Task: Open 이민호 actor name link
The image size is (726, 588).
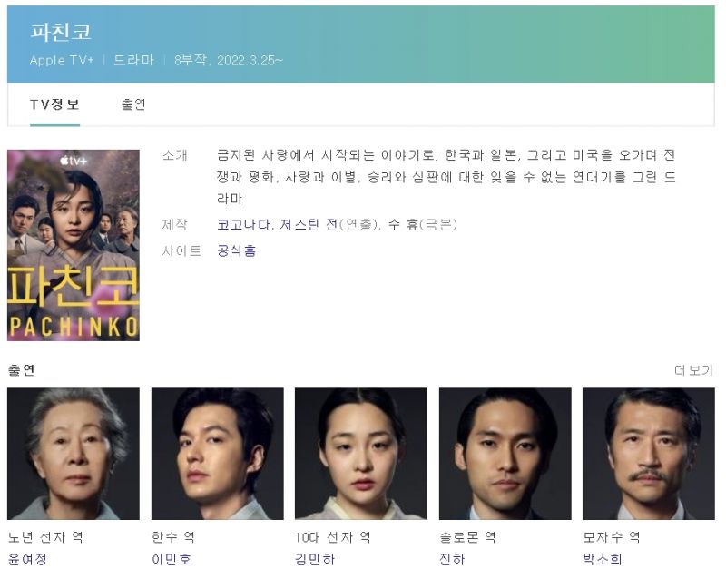Action: pos(172,559)
